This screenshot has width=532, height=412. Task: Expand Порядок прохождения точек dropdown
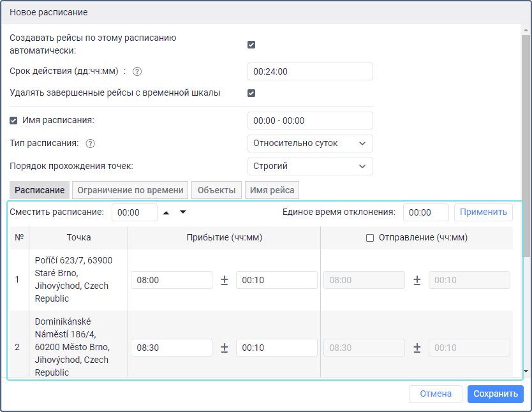(309, 166)
